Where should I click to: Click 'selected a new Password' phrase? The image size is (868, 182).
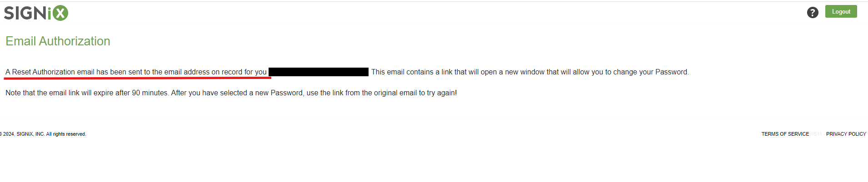coord(261,93)
